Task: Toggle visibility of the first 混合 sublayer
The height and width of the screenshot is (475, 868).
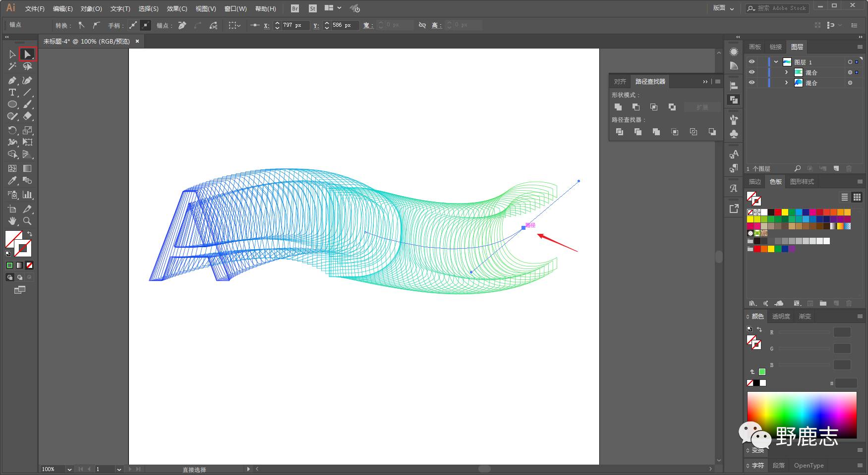Action: click(x=752, y=72)
